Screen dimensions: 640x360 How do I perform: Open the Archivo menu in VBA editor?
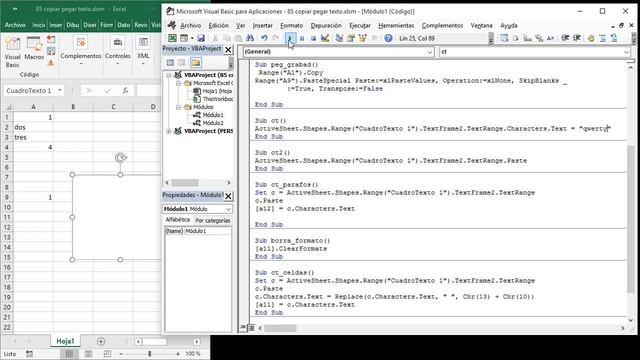(191, 25)
